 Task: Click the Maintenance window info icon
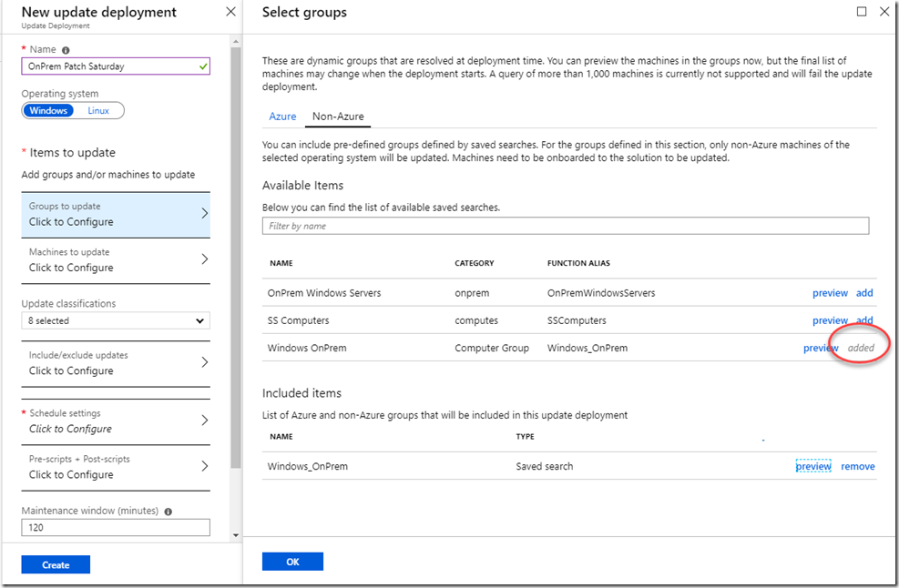[x=168, y=512]
